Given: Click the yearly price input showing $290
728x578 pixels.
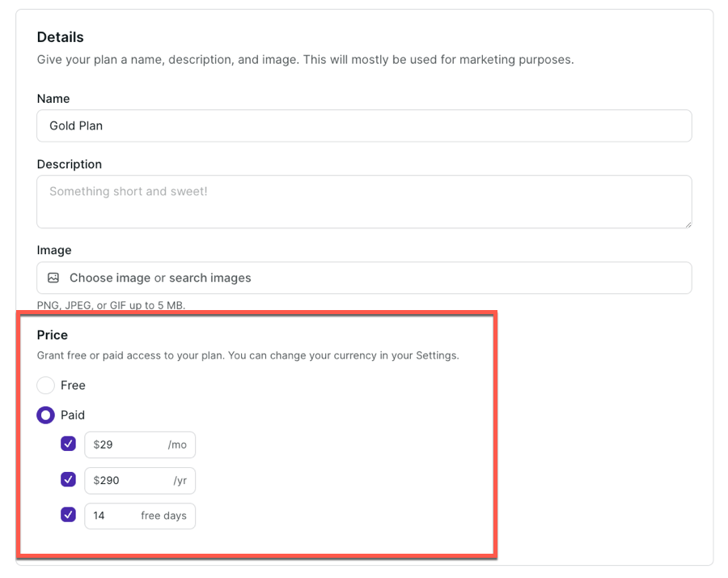Looking at the screenshot, I should click(x=129, y=481).
